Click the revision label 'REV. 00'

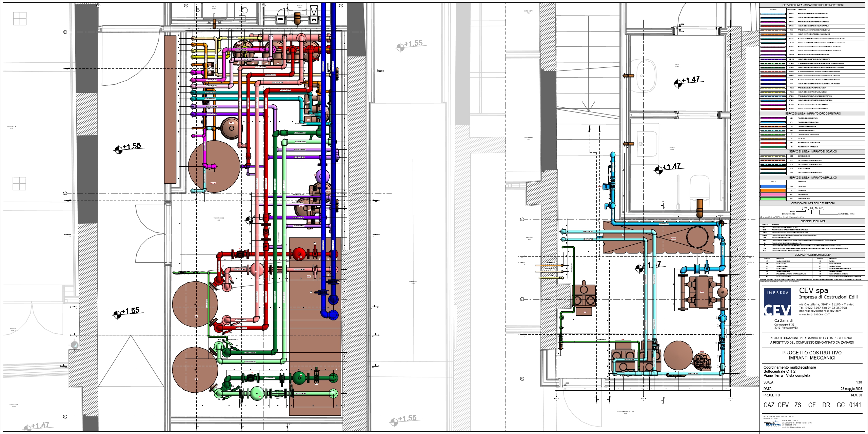pyautogui.click(x=856, y=395)
